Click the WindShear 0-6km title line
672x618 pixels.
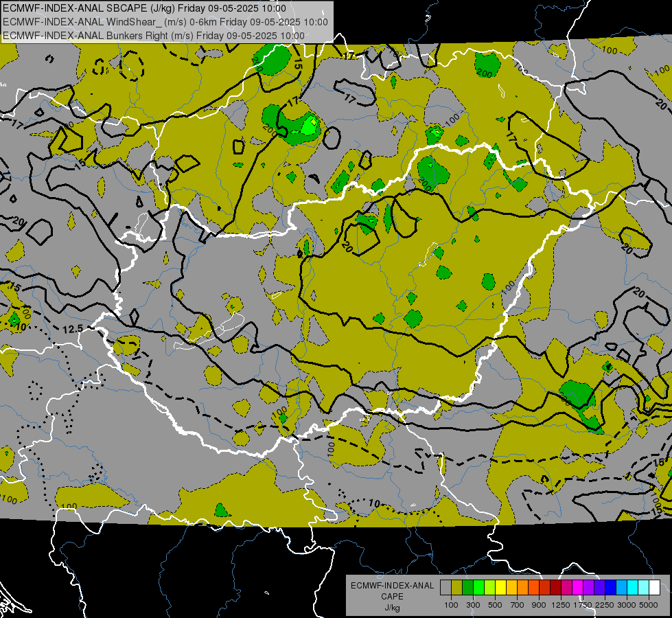[165, 22]
